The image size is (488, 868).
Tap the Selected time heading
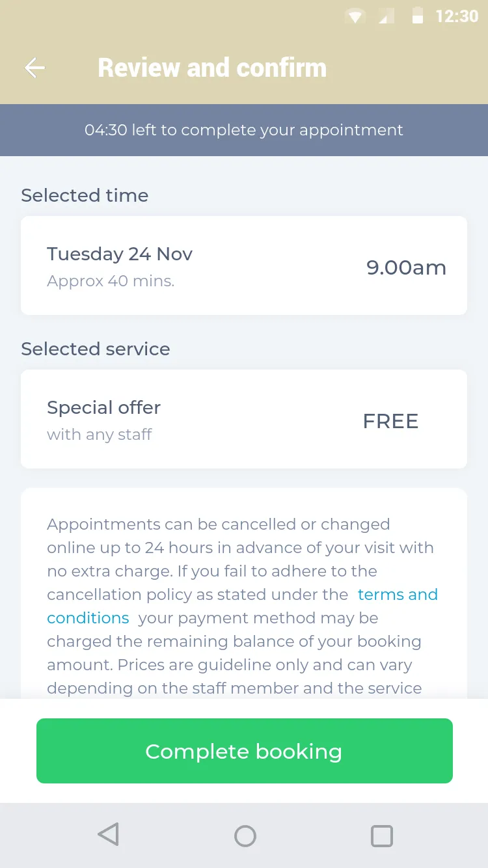pos(85,195)
